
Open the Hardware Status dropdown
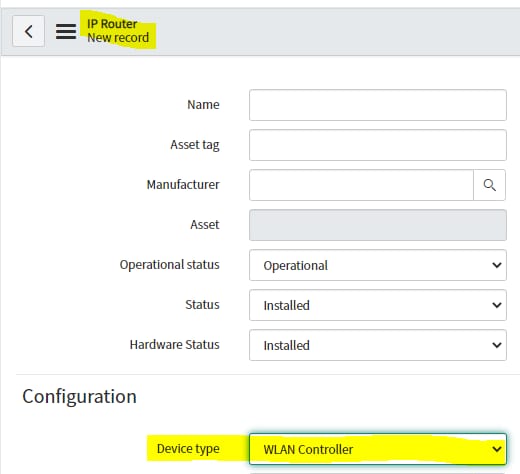pos(378,345)
